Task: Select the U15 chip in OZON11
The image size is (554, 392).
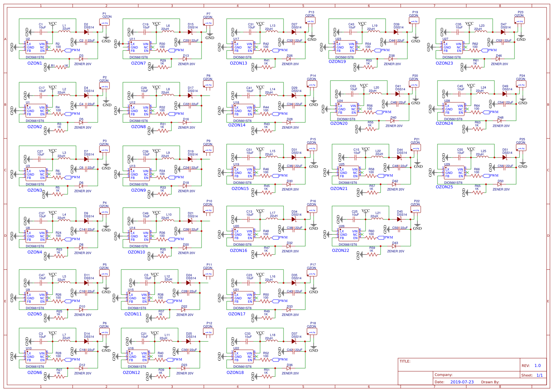Action: coord(138,298)
